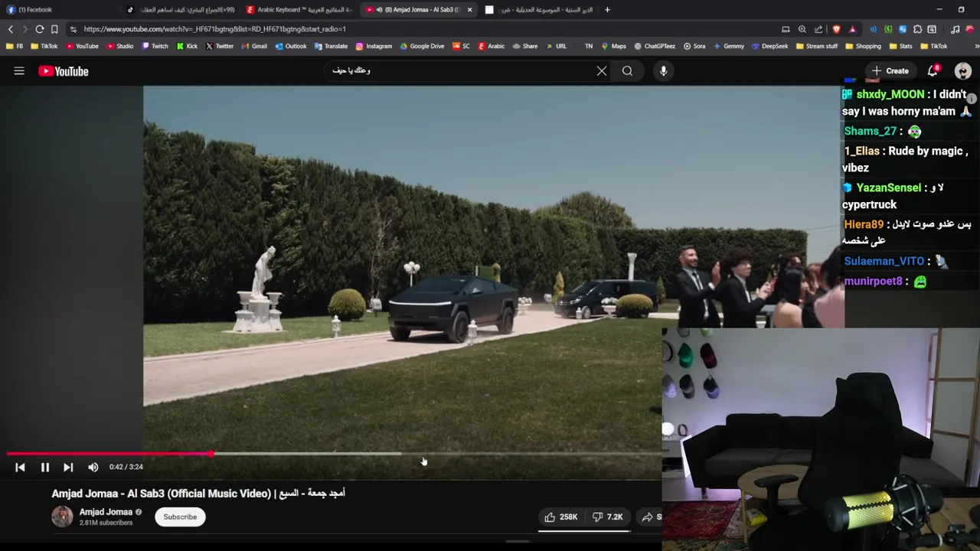The height and width of the screenshot is (551, 980).
Task: Skip to previous video in player
Action: pos(21,467)
